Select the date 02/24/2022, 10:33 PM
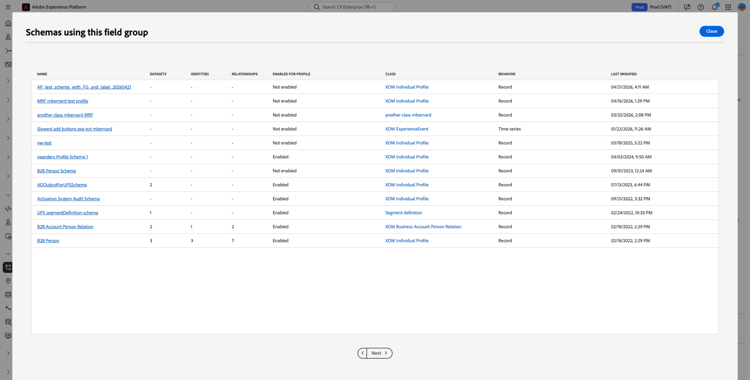 click(631, 212)
